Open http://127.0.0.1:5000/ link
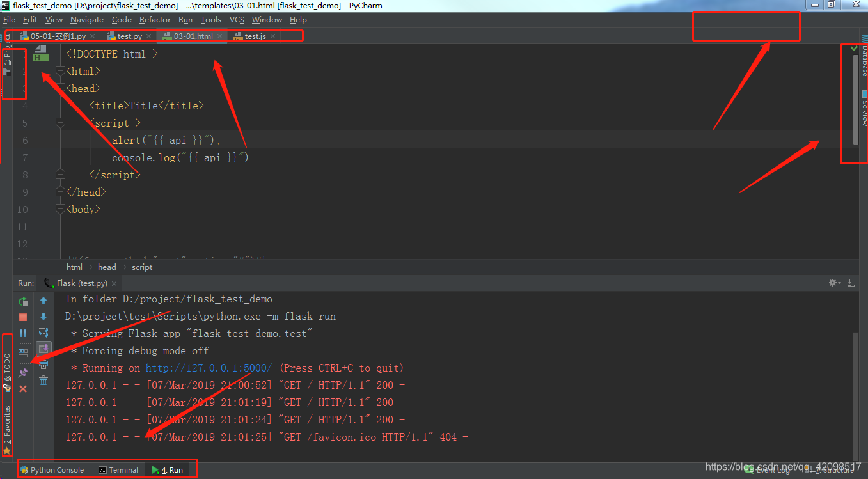The height and width of the screenshot is (479, 868). point(209,368)
